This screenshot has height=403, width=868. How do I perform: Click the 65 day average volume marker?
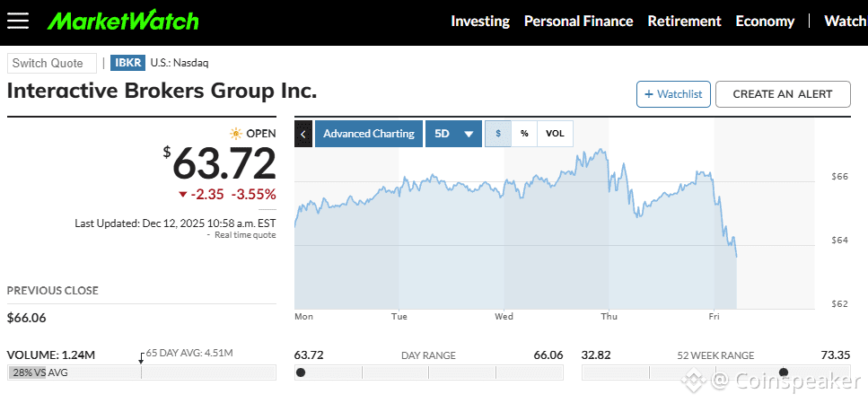pyautogui.click(x=141, y=359)
